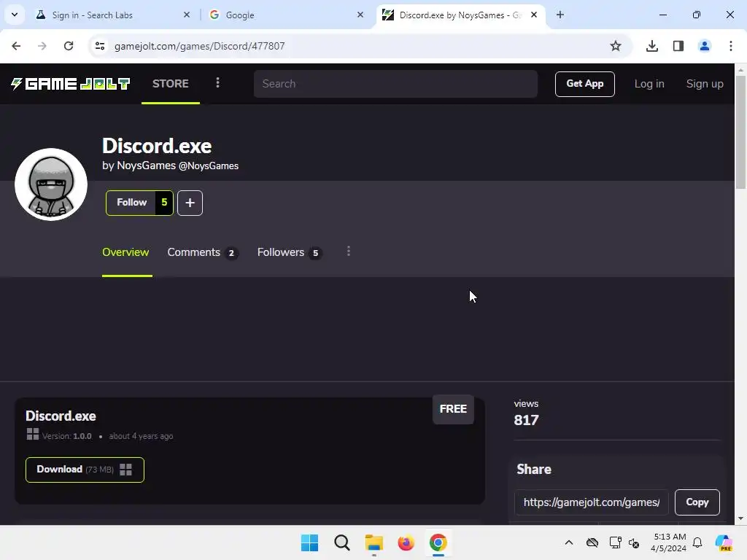The image size is (747, 560).
Task: Click the cloud sync tray icon
Action: click(x=592, y=542)
